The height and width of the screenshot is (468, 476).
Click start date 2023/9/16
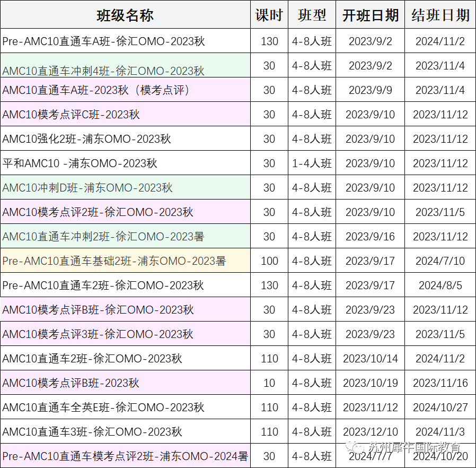[370, 236]
